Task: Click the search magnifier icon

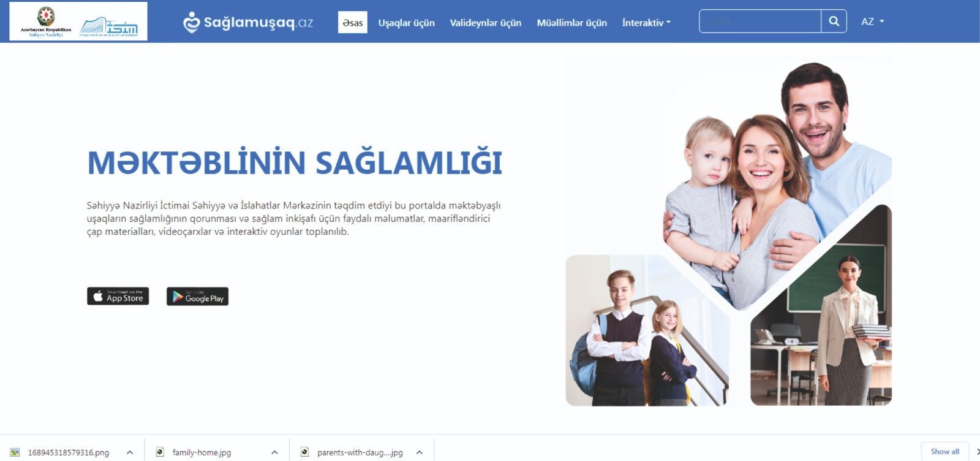Action: (834, 21)
